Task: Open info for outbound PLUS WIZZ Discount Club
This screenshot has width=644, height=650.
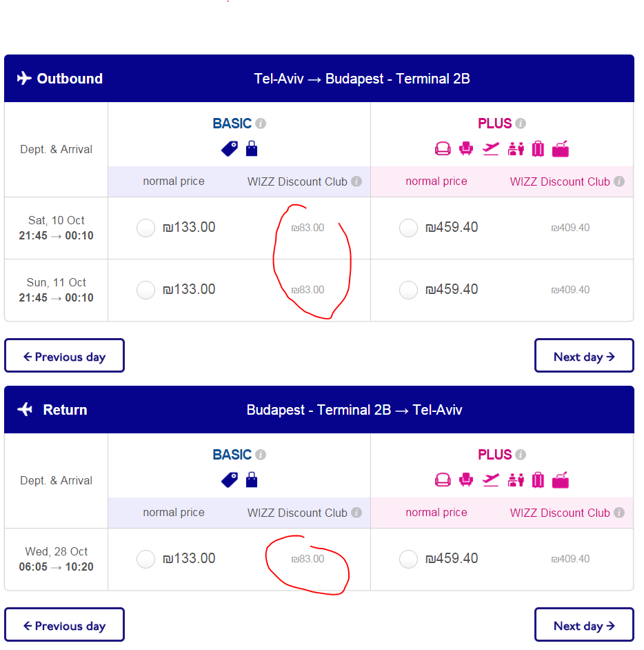Action: coord(619,181)
